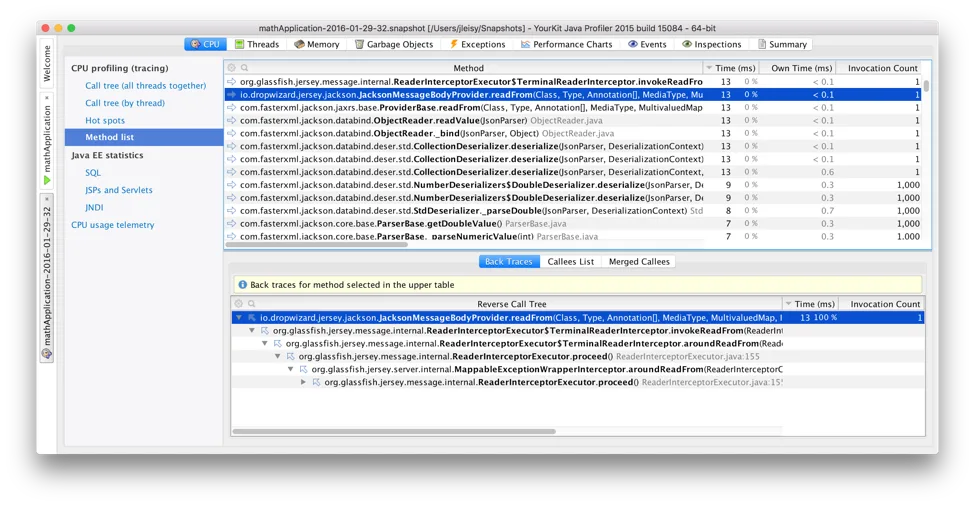This screenshot has height=506, width=975.
Task: Click the Exceptions lightning icon
Action: pyautogui.click(x=453, y=44)
